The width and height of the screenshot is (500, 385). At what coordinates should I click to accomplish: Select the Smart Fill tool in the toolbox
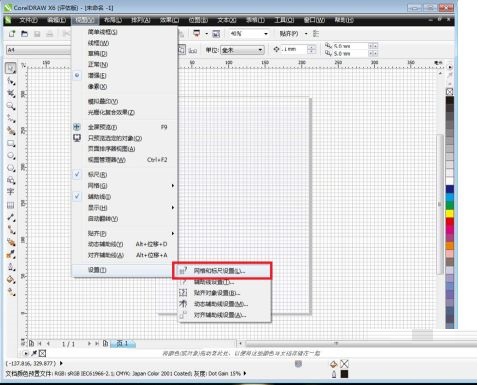[11, 131]
